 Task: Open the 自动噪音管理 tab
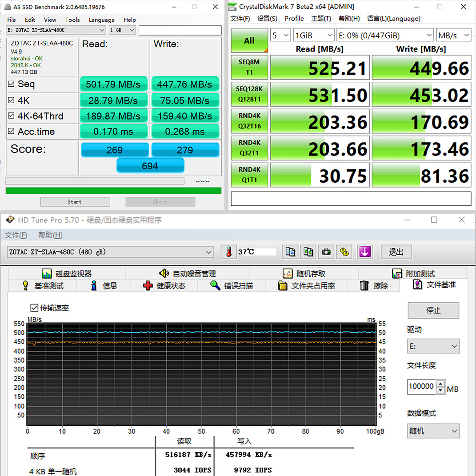coord(187,273)
